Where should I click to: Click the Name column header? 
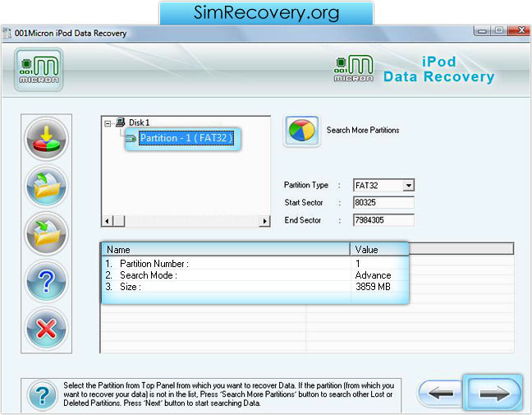pos(226,250)
